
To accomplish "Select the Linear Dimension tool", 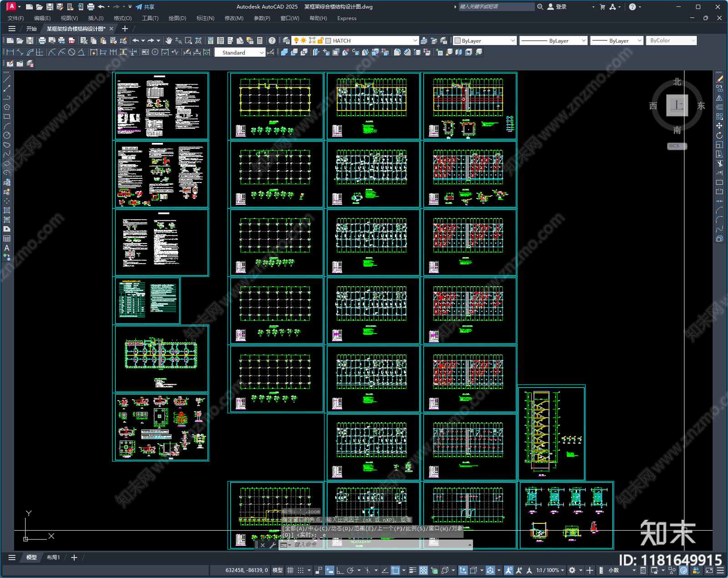I will [10, 52].
